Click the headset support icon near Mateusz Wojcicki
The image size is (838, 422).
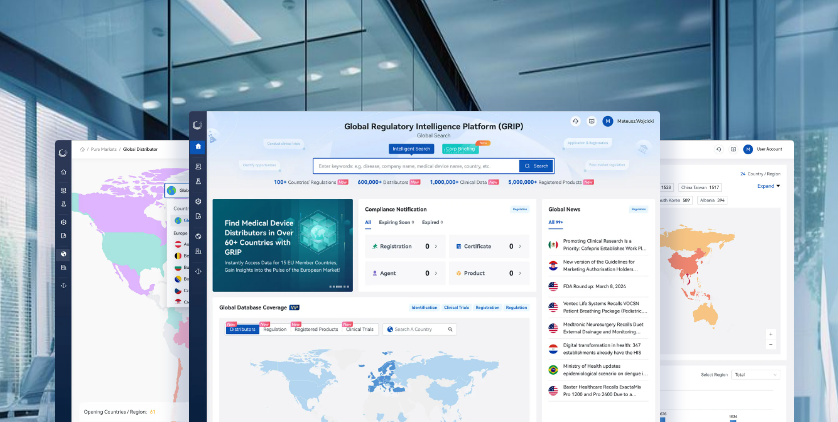[576, 121]
